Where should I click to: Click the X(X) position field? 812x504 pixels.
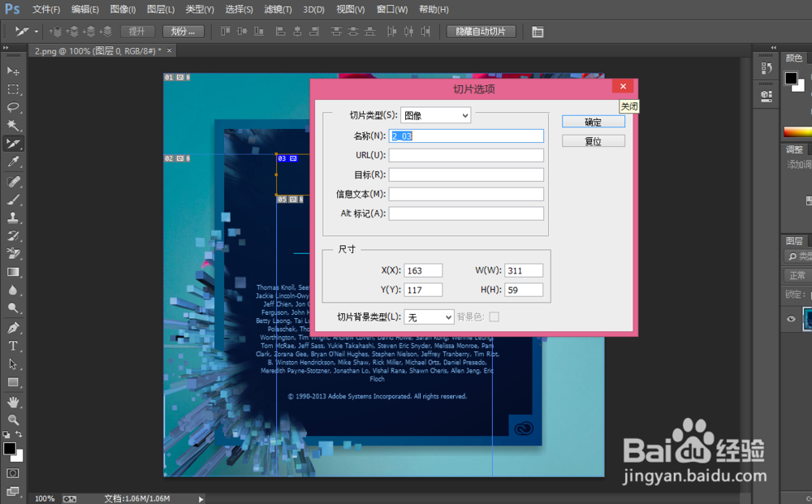[x=423, y=270]
